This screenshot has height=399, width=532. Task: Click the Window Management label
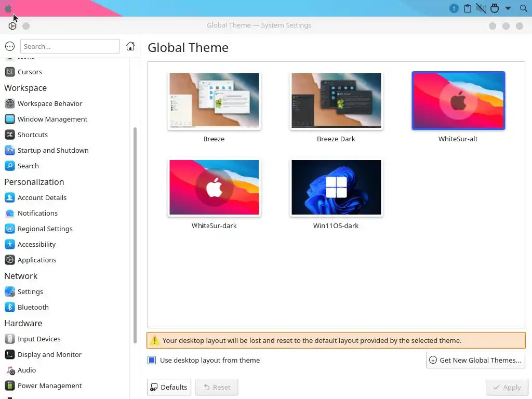tap(52, 119)
